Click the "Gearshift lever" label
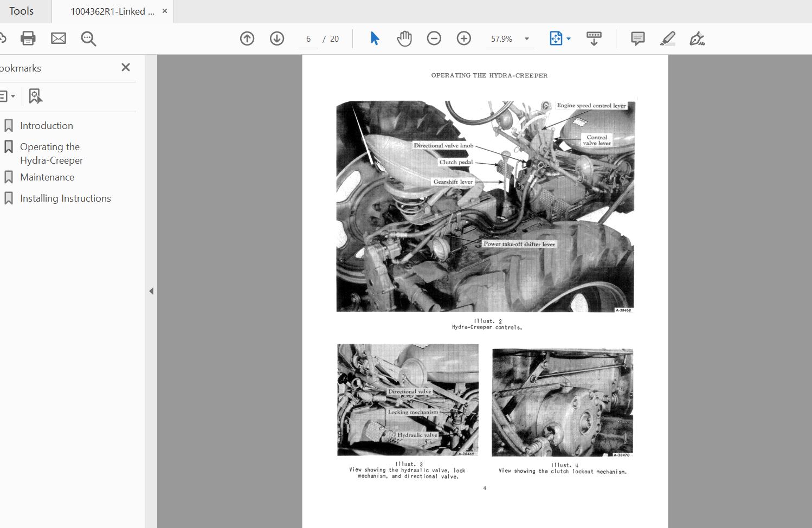 pyautogui.click(x=453, y=182)
